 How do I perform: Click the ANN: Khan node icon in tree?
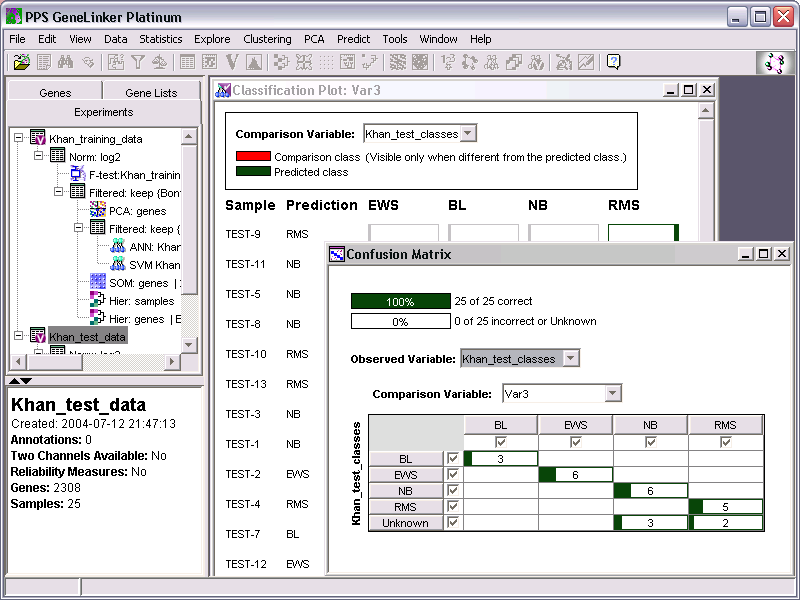coord(117,245)
